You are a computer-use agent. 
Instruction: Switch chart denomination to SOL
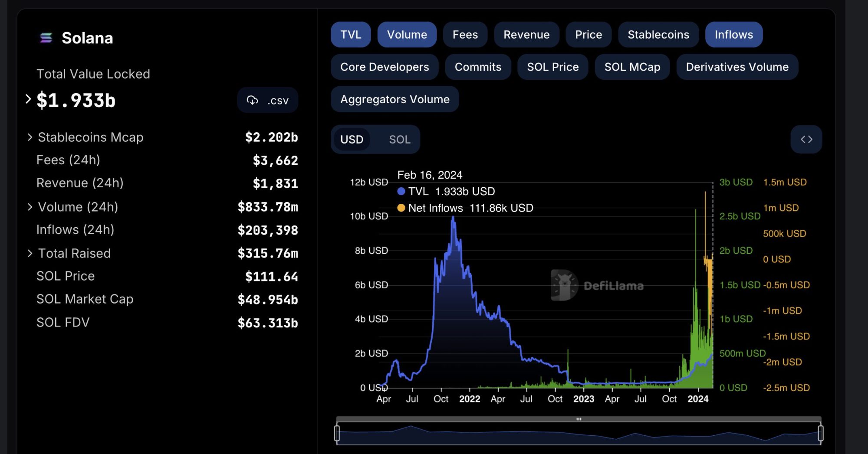tap(399, 140)
